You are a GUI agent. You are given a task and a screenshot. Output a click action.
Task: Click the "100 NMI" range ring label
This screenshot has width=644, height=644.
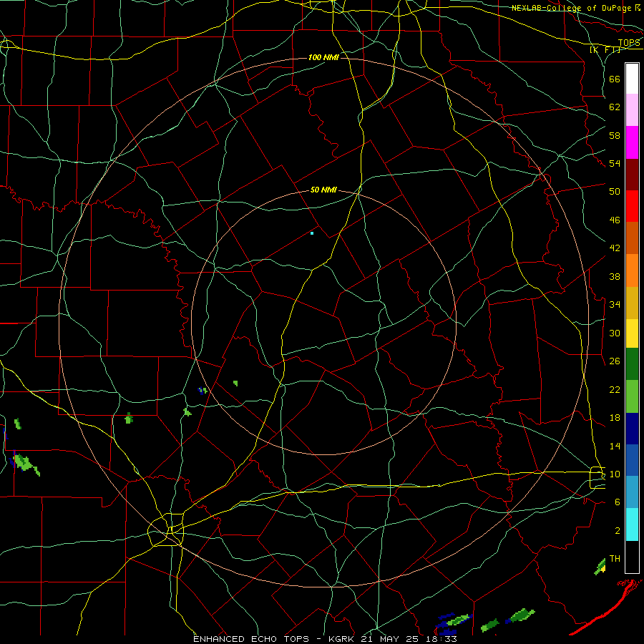323,57
